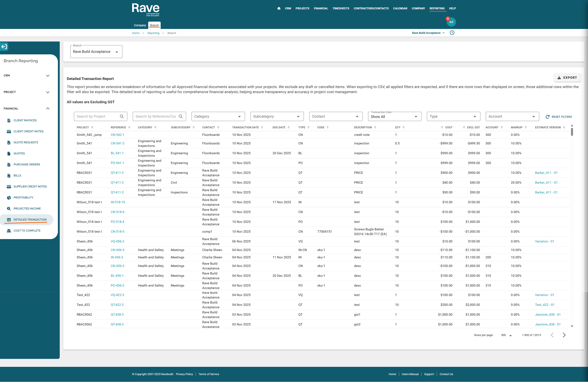
Task: Click the search icon in the Search by Project field
Action: click(x=122, y=116)
